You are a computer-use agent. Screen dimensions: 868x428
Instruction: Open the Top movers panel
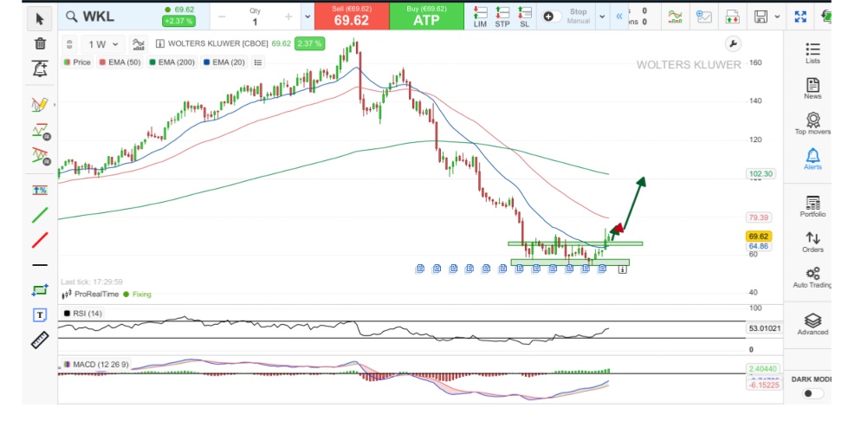pos(813,124)
